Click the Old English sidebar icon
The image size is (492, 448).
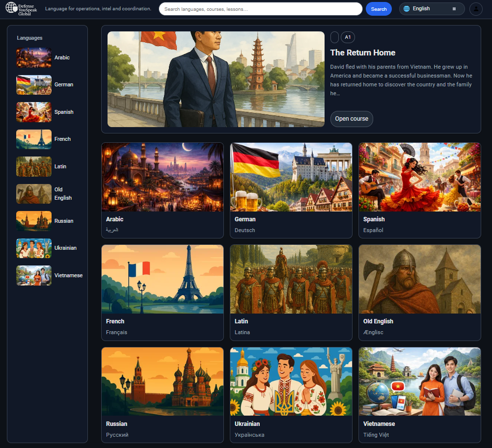pos(33,193)
